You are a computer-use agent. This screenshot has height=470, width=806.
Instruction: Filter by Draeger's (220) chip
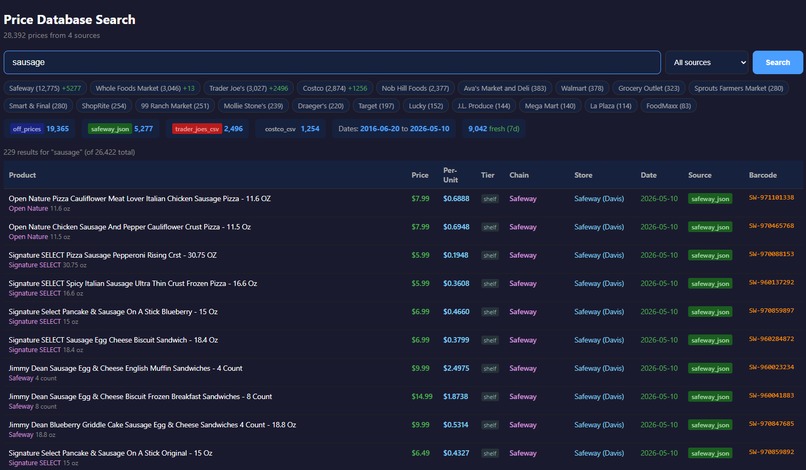321,106
